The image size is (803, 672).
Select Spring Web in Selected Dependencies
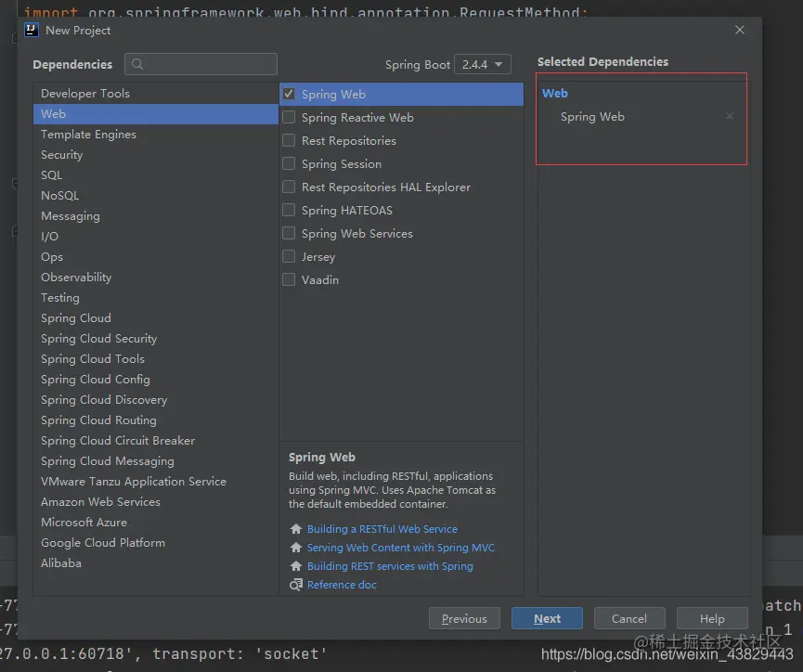pyautogui.click(x=592, y=117)
